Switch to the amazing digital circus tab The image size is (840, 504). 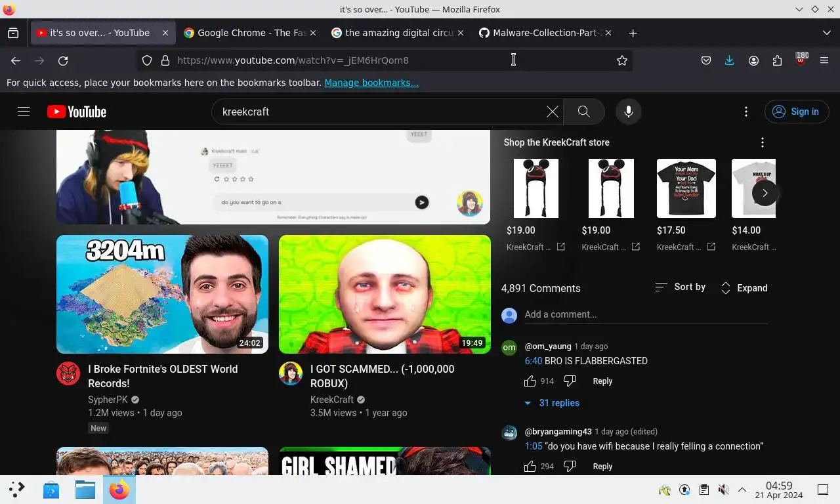pos(399,33)
